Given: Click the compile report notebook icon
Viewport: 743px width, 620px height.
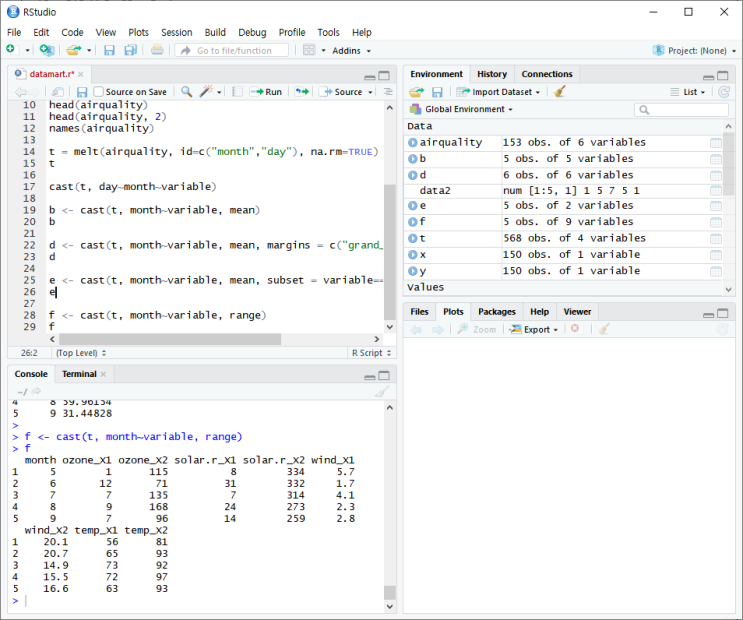Looking at the screenshot, I should click(237, 92).
